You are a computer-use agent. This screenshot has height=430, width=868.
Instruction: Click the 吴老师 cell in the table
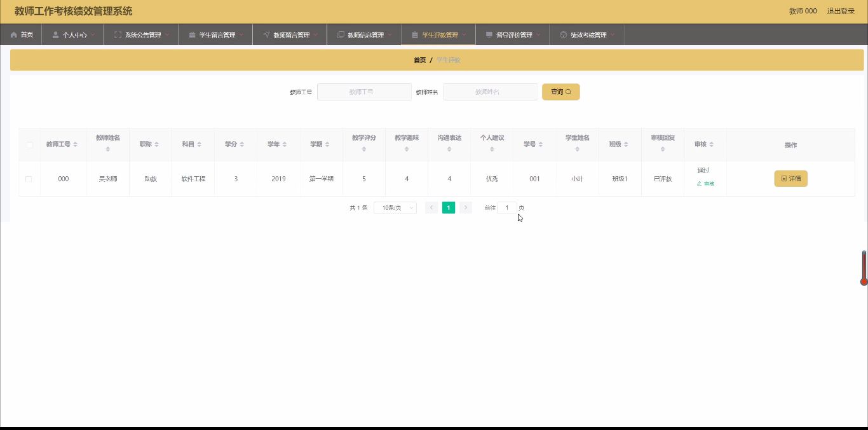(108, 179)
